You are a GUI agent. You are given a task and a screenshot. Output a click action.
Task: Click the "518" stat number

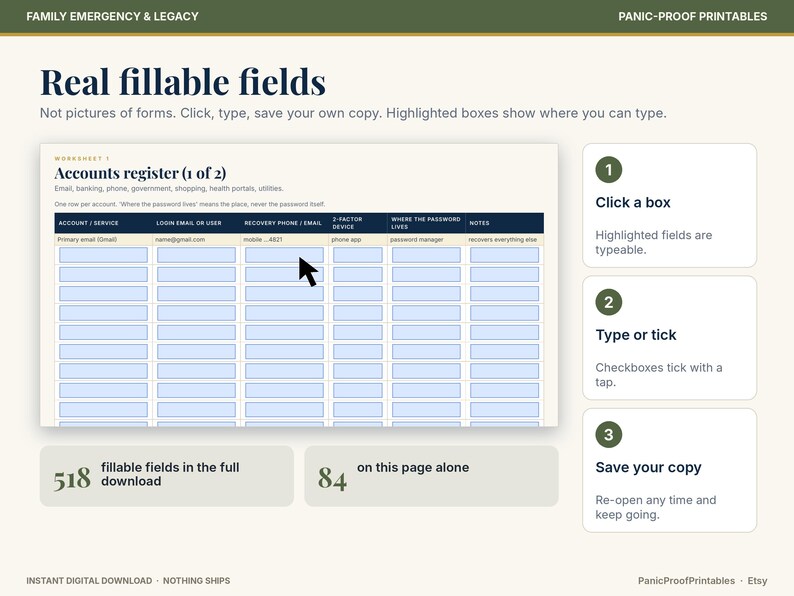coord(72,479)
